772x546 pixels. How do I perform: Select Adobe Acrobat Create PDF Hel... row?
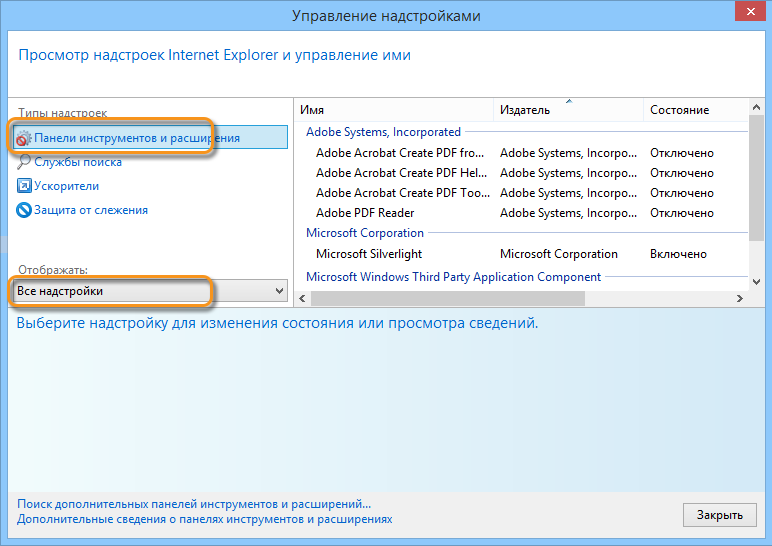(x=522, y=173)
